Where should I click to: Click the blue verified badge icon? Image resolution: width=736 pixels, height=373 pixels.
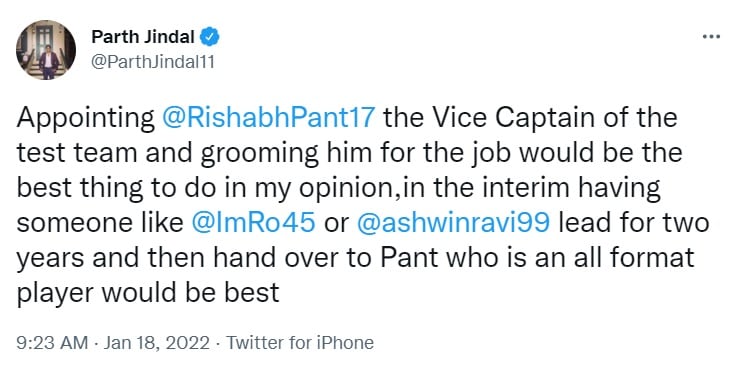coord(210,37)
